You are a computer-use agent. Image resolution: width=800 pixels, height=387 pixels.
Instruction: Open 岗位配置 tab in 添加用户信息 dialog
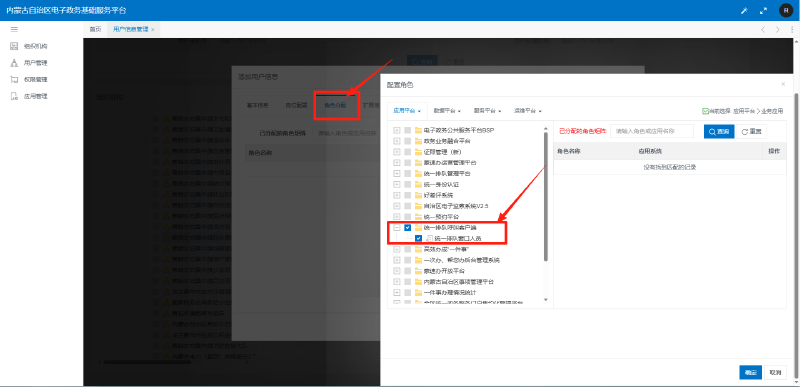click(296, 106)
